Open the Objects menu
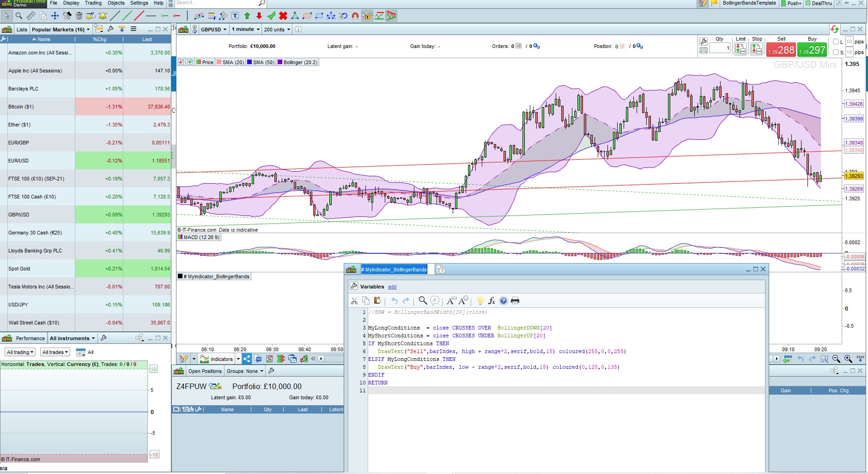The height and width of the screenshot is (474, 868). tap(116, 3)
